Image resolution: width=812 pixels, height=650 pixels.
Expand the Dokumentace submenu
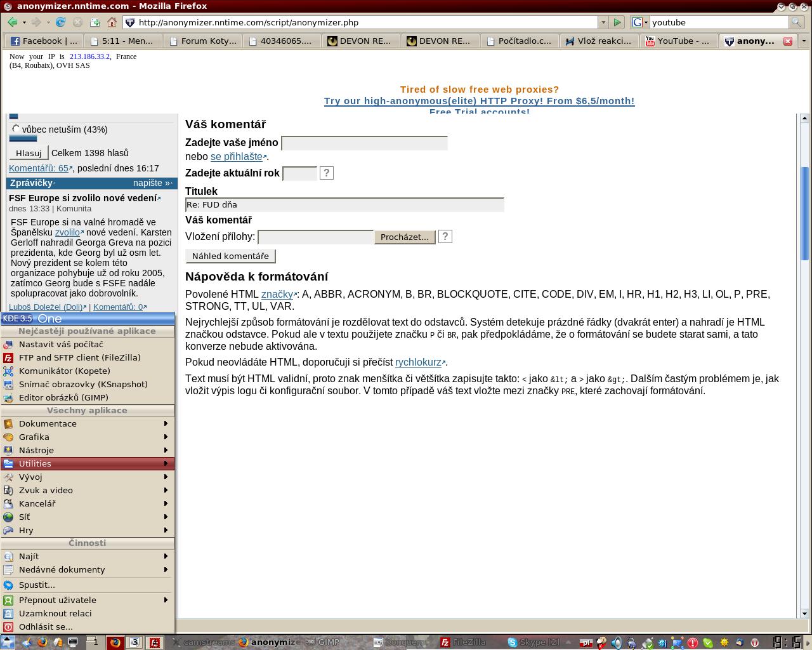(88, 423)
